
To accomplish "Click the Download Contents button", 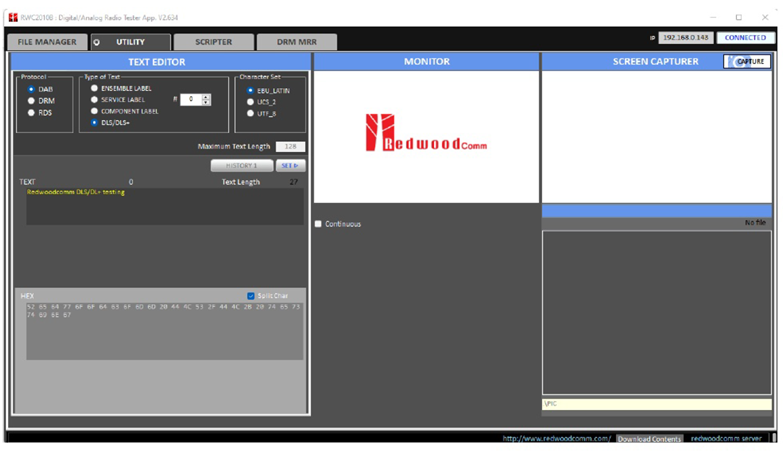I will click(x=649, y=439).
